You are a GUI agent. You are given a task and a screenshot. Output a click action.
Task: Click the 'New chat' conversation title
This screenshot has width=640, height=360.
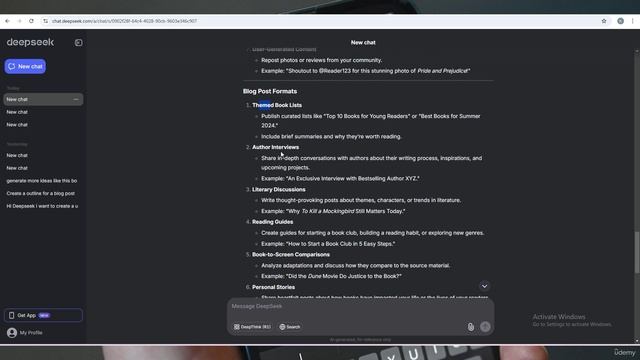363,42
